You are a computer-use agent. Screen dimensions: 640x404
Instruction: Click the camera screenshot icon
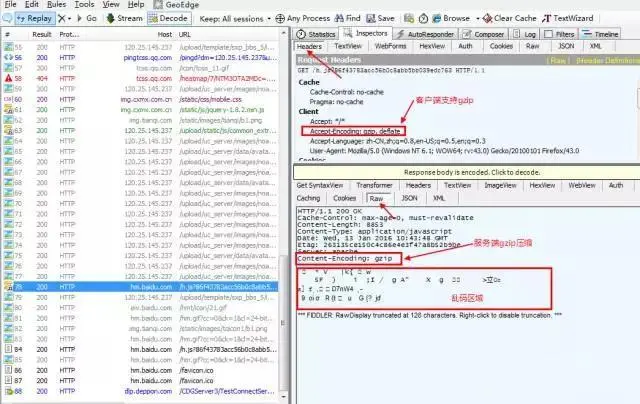click(409, 18)
